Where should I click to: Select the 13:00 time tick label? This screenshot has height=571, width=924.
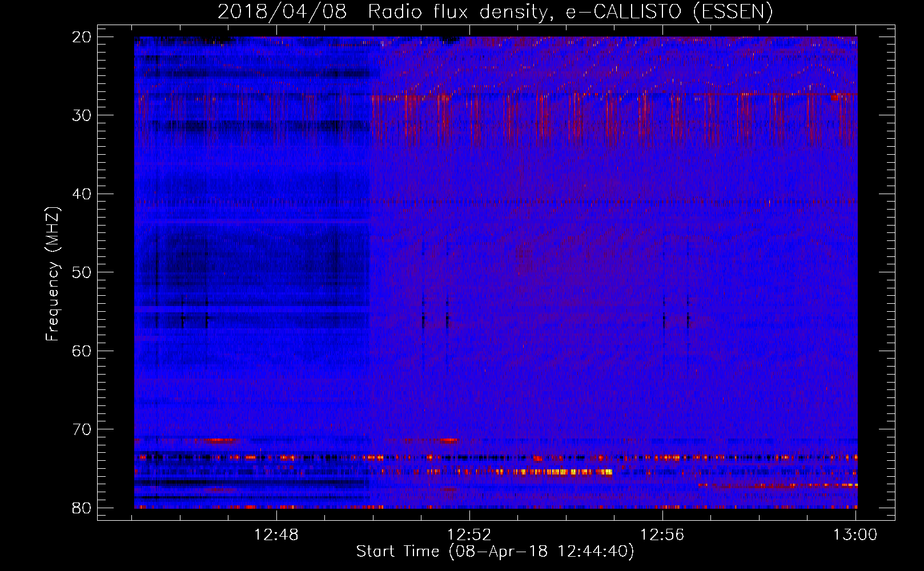855,535
